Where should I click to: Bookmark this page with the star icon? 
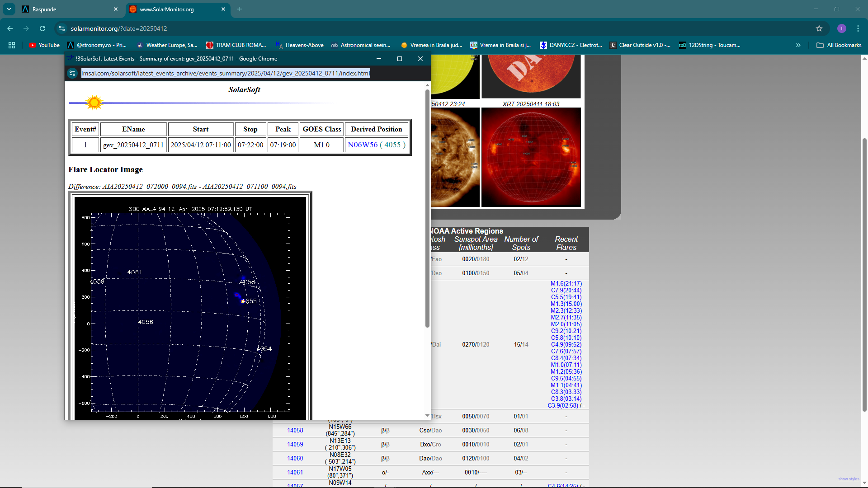[819, 28]
